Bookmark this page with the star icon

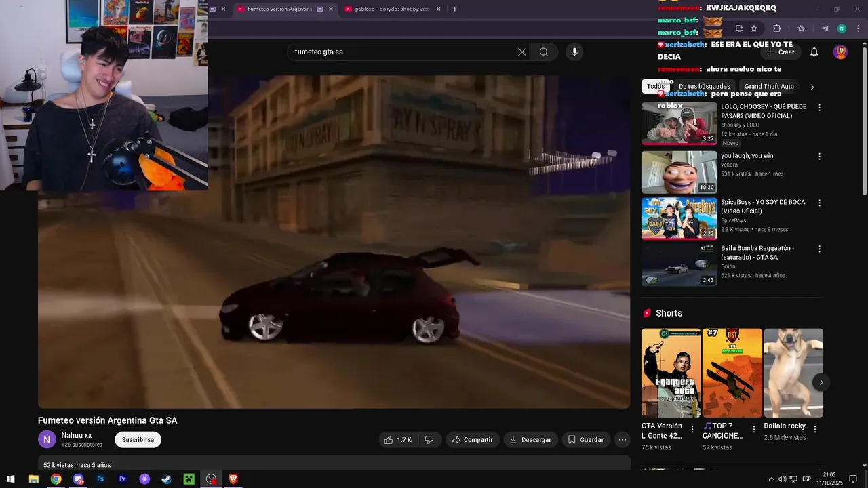pyautogui.click(x=754, y=28)
